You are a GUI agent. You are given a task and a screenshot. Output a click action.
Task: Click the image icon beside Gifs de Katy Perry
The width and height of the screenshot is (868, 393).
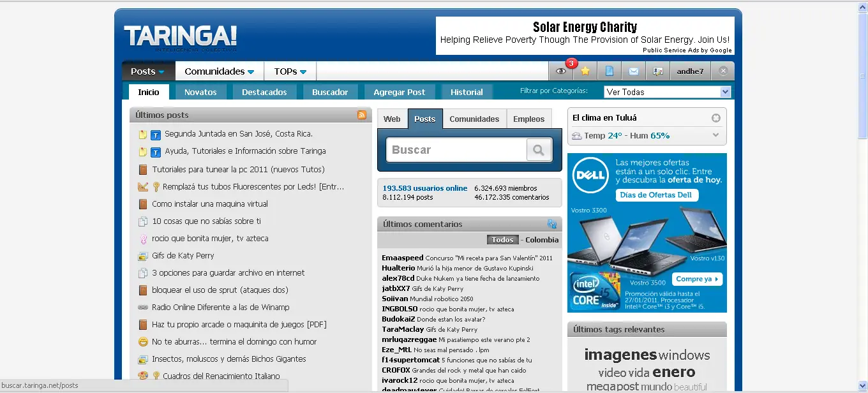click(x=143, y=256)
